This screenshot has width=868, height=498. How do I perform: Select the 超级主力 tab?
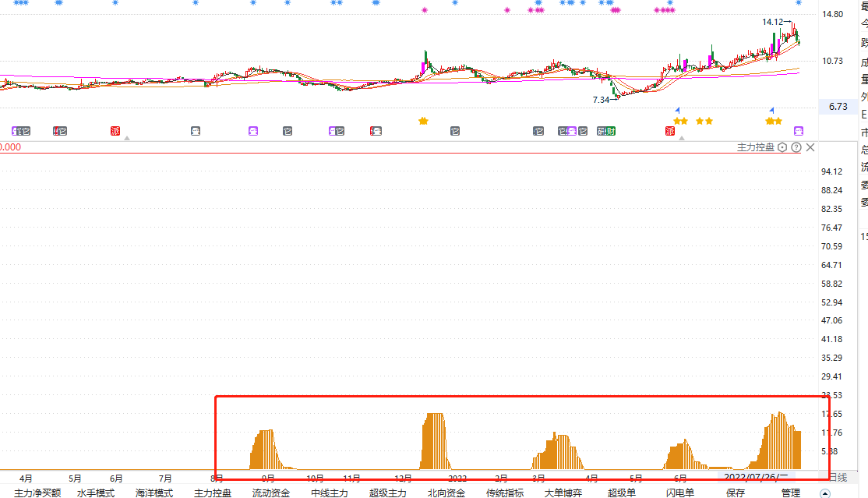click(x=388, y=493)
